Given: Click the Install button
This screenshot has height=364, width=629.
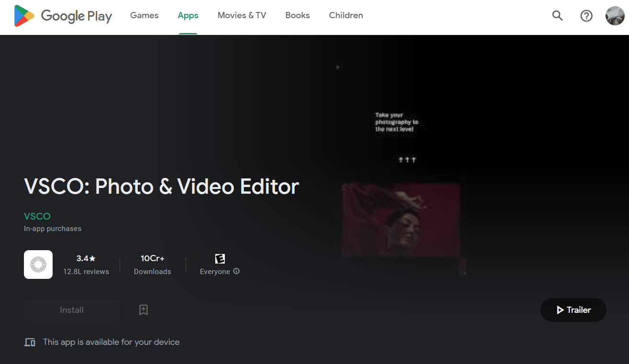Looking at the screenshot, I should pos(72,310).
